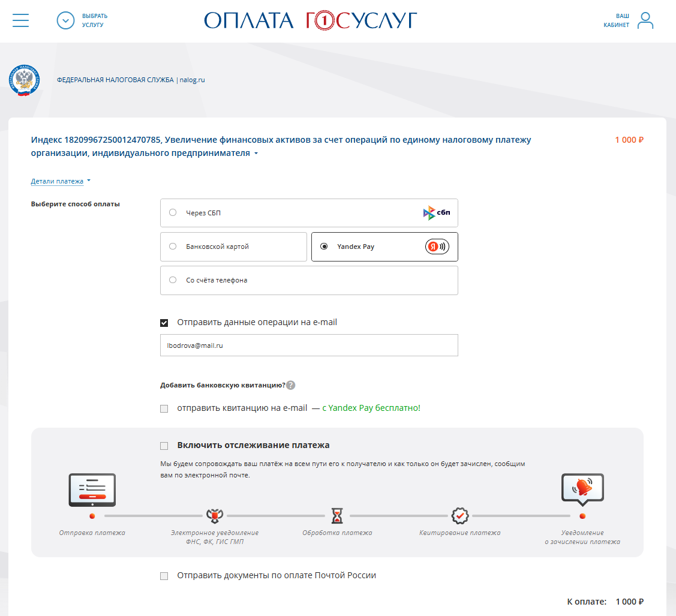Image resolution: width=676 pixels, height=616 pixels.
Task: Select 'Со счёта телефона' payment option
Action: coord(173,280)
